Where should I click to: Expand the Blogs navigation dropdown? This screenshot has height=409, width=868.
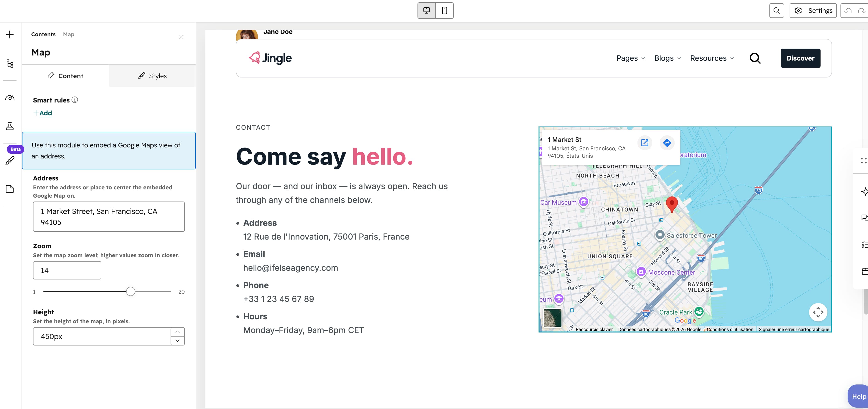click(x=668, y=58)
